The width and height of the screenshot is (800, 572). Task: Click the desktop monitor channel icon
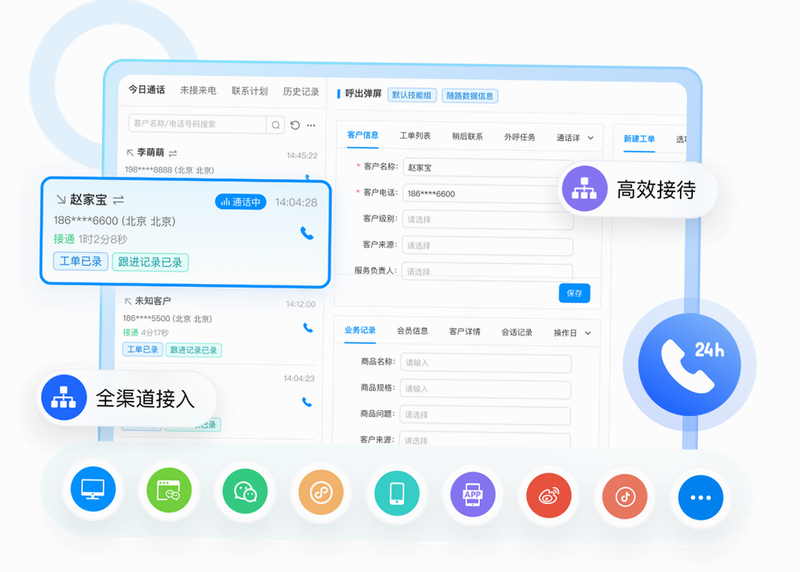click(x=93, y=489)
